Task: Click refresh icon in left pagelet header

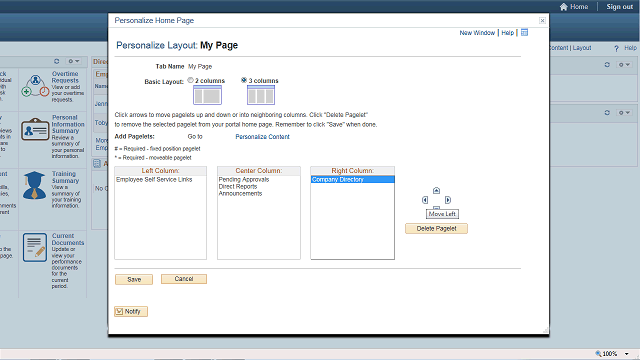Action: click(x=57, y=61)
